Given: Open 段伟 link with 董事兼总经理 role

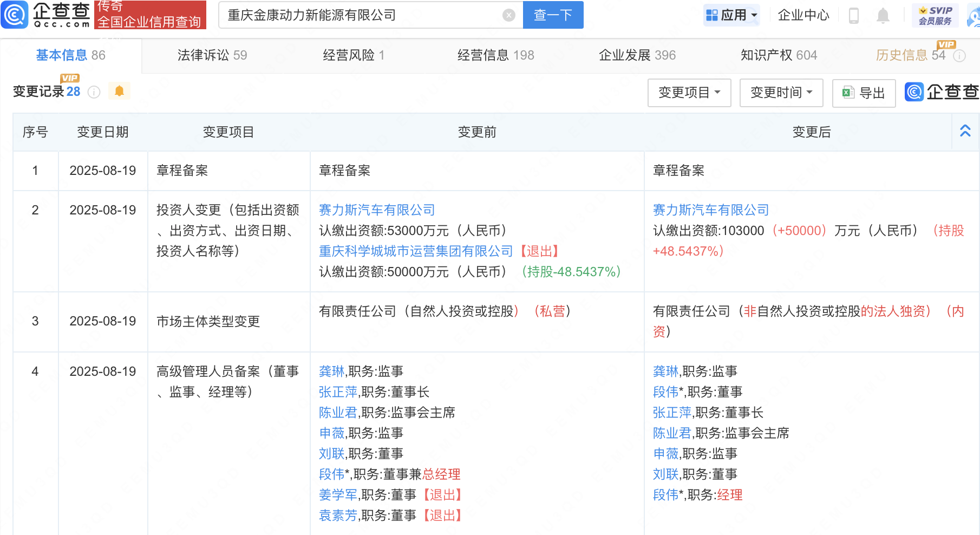Looking at the screenshot, I should click(x=331, y=474).
